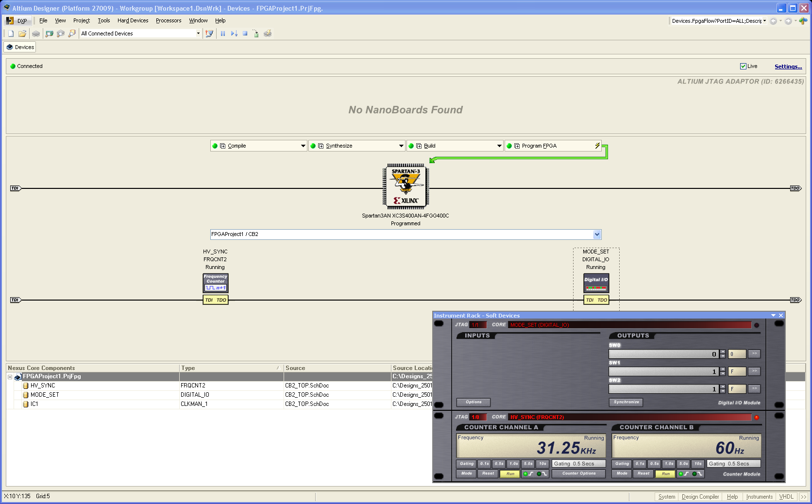The image size is (812, 504).
Task: Click the open folder toolbar icon
Action: pyautogui.click(x=22, y=34)
